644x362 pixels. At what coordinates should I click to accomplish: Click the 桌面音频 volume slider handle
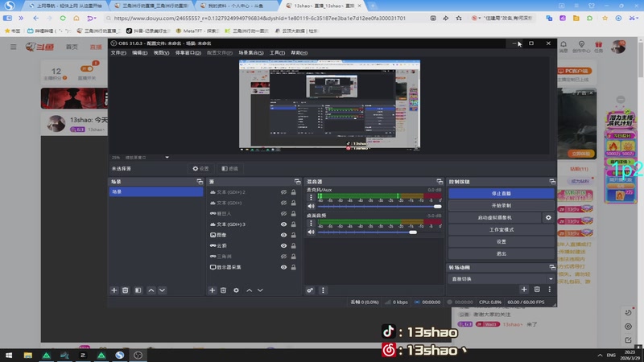click(413, 232)
